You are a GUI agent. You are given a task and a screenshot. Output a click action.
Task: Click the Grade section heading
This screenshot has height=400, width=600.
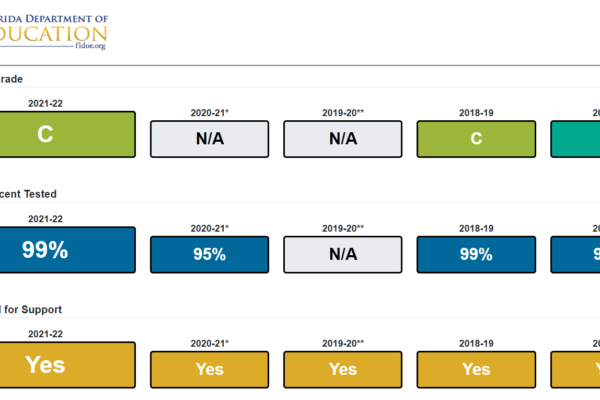(11, 79)
